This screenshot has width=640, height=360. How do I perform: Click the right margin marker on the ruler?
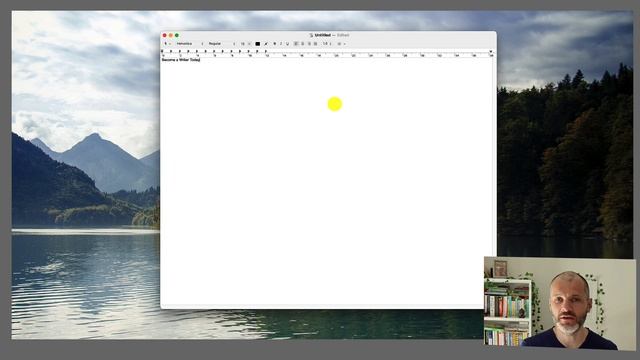(491, 52)
